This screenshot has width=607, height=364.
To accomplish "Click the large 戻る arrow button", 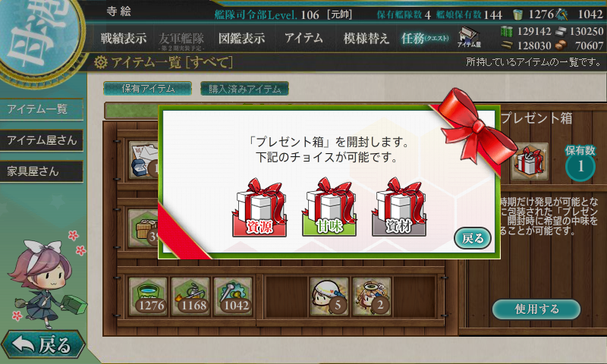I will tap(42, 344).
